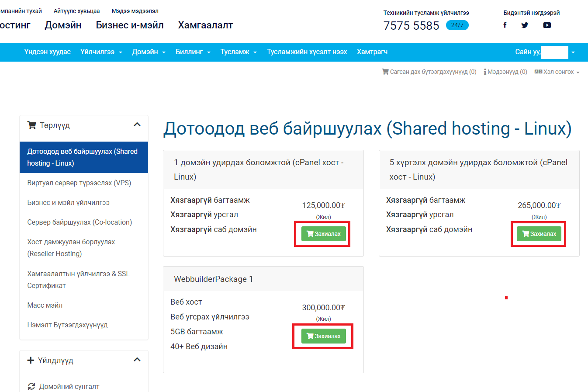Image resolution: width=588 pixels, height=392 pixels.
Task: Open Тусламжийн хүсэлт нээх menu item
Action: 307,52
